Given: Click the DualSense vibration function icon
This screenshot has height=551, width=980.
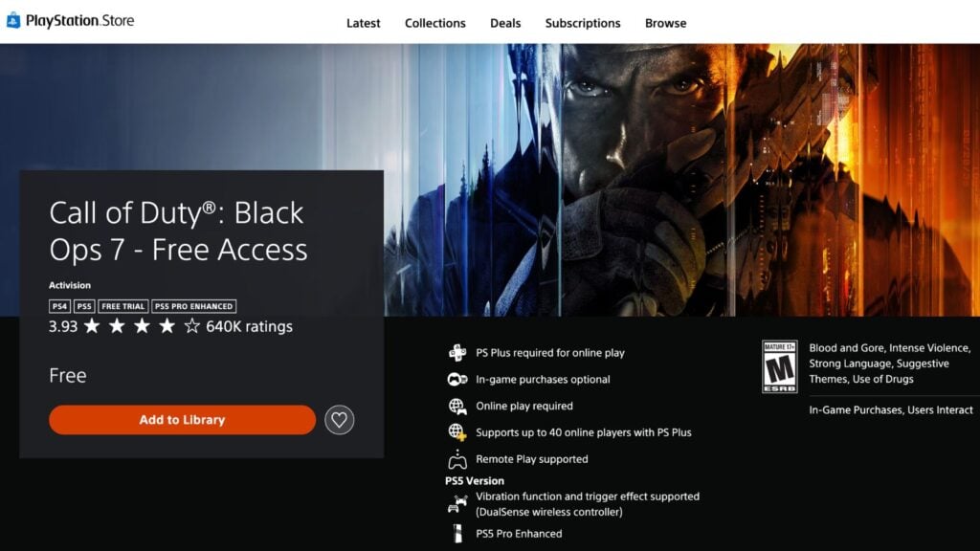Looking at the screenshot, I should coord(457,503).
